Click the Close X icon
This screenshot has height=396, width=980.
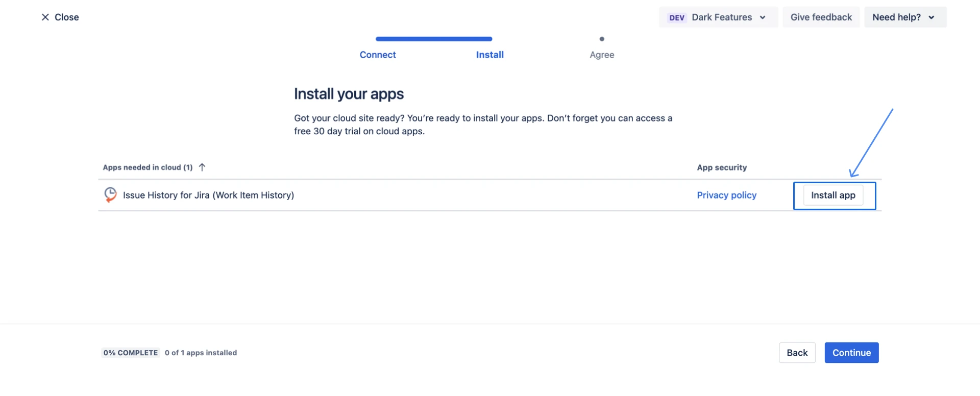[x=45, y=17]
